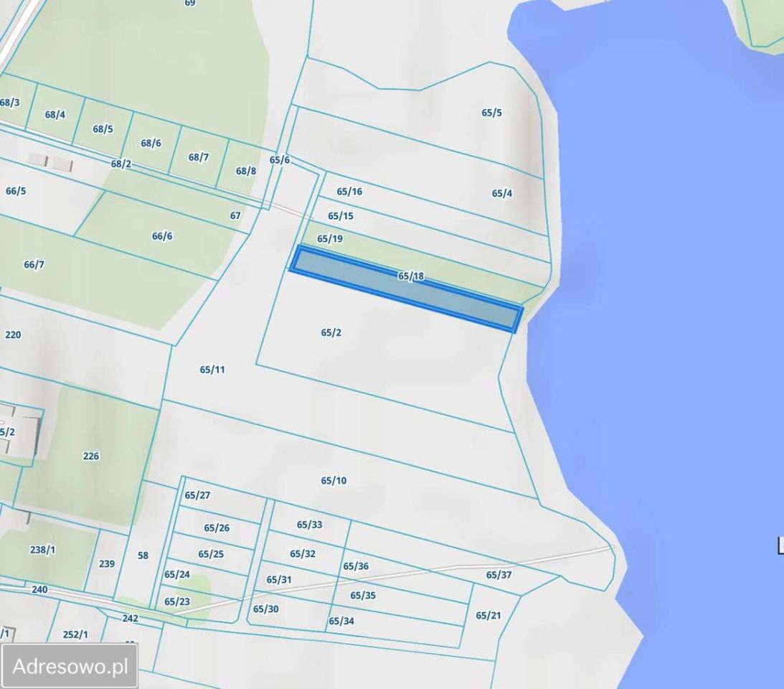Viewport: 784px width, 689px height.
Task: Click parcel label 65/30
Action: pyautogui.click(x=266, y=609)
